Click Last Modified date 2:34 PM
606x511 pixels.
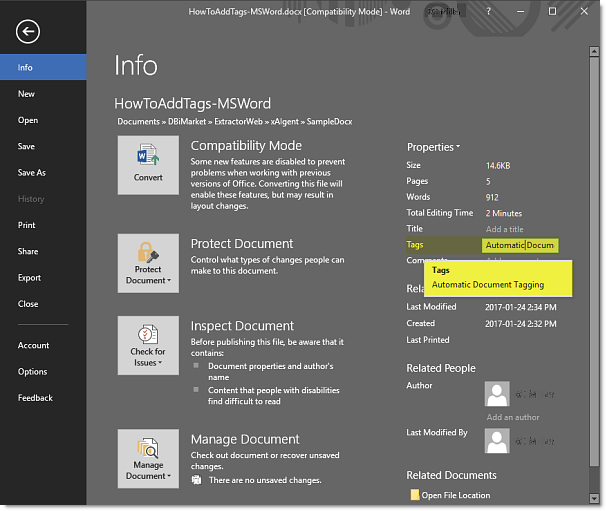[x=521, y=307]
